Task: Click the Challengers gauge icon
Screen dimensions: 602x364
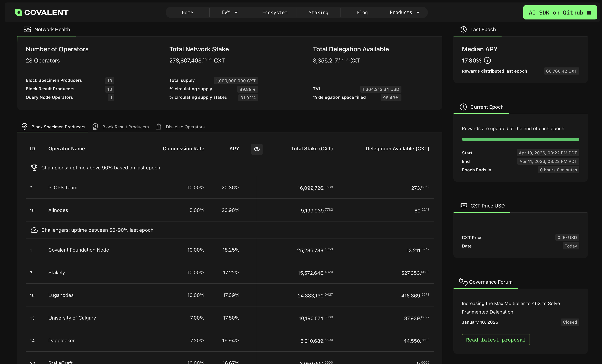Action: tap(34, 230)
